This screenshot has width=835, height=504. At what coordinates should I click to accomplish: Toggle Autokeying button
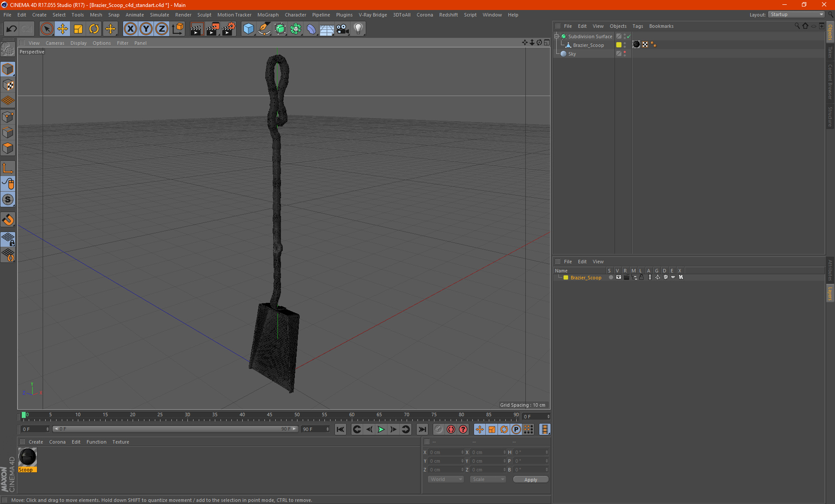(451, 429)
